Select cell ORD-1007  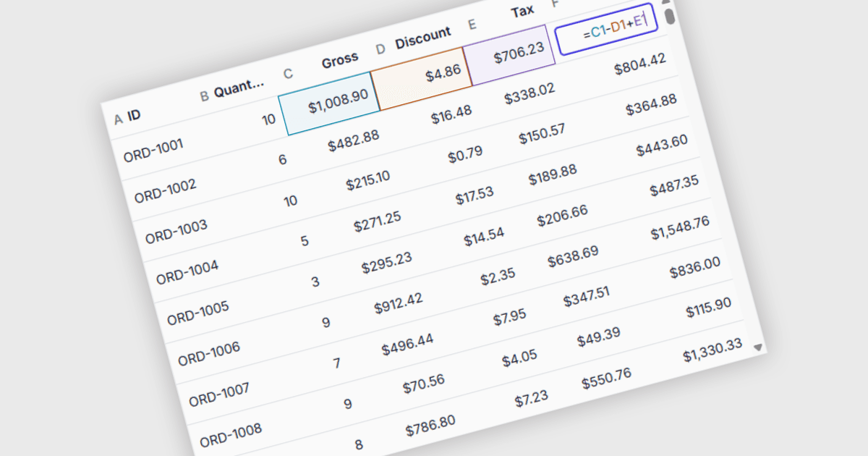(219, 395)
